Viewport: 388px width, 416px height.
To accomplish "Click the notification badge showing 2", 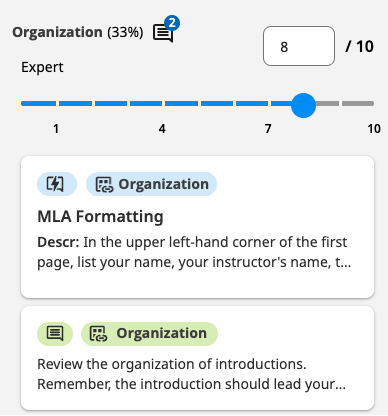I will point(172,23).
